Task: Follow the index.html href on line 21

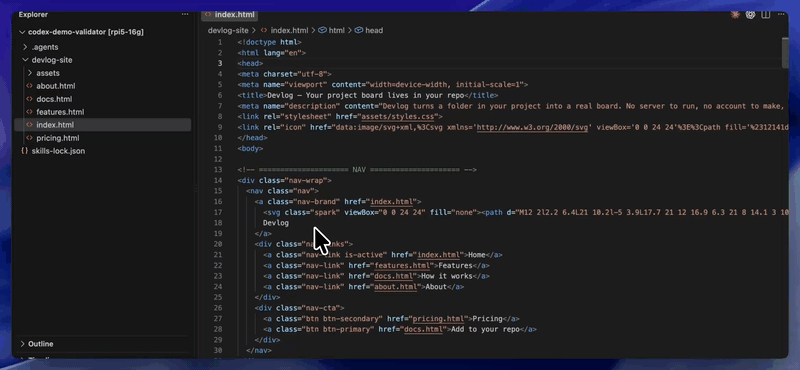Action: pyautogui.click(x=439, y=255)
